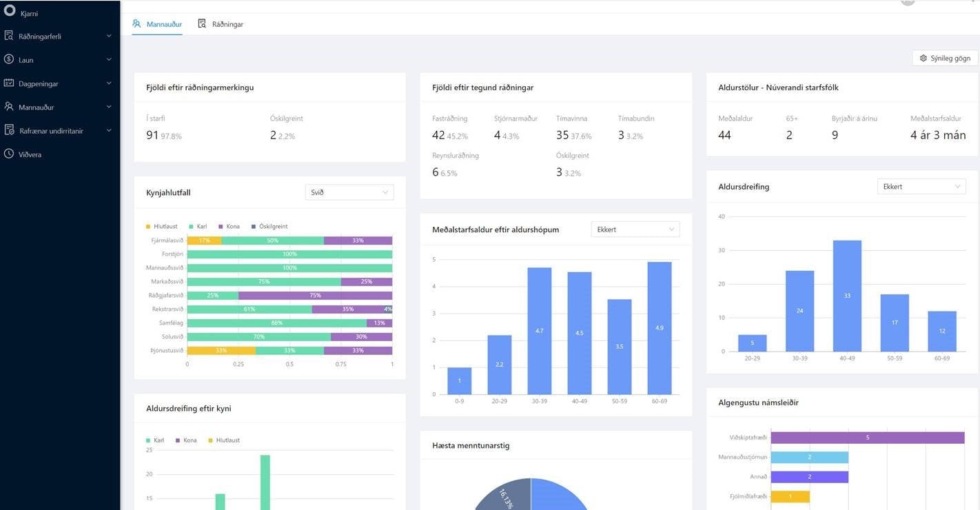Click the Ráðningarferli sidebar icon
This screenshot has height=510, width=980.
click(9, 35)
